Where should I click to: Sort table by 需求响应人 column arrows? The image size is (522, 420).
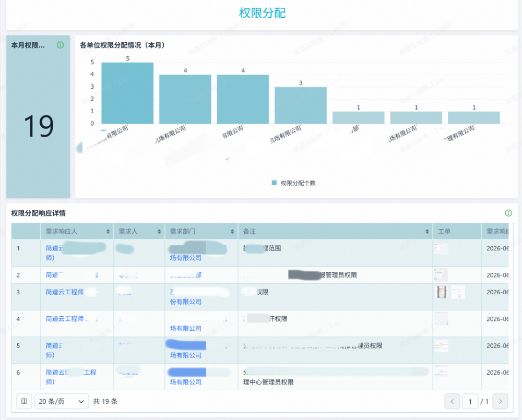pyautogui.click(x=108, y=232)
